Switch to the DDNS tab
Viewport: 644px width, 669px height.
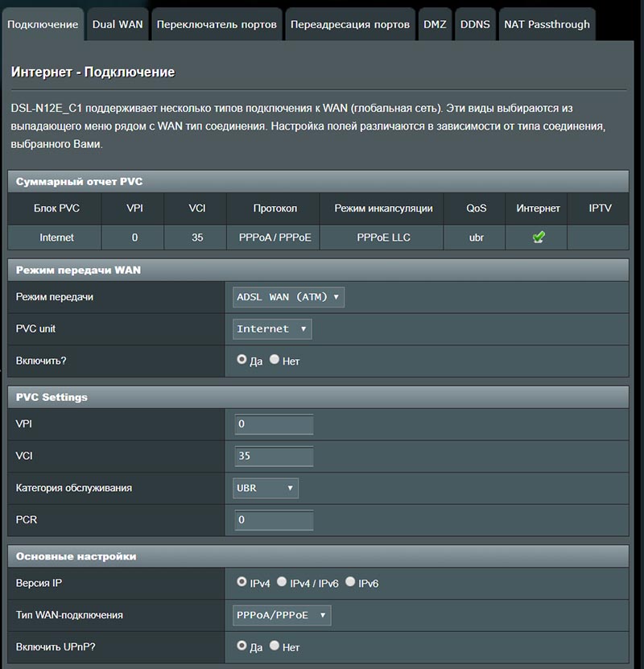(475, 24)
